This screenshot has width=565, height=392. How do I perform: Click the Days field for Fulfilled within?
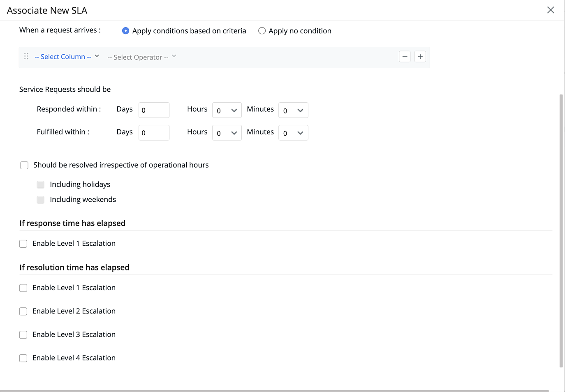[x=154, y=132]
